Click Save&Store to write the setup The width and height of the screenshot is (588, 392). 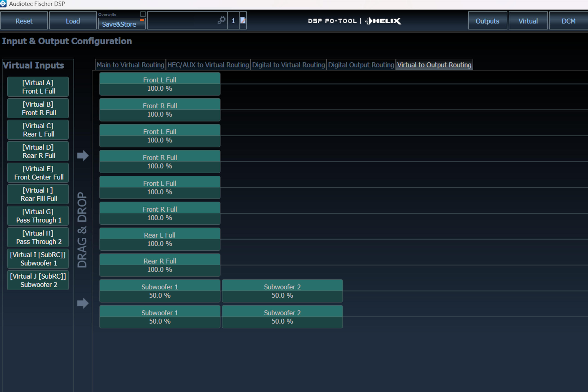[x=119, y=24]
